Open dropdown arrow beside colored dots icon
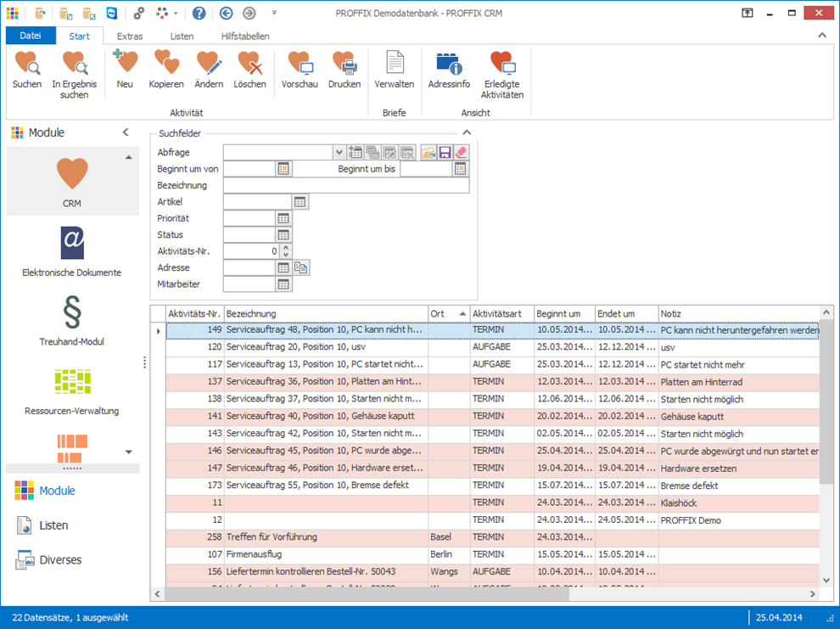The image size is (840, 629). 175,13
